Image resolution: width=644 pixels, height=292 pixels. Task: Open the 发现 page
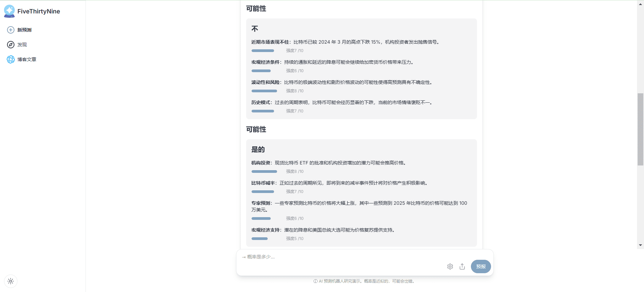click(22, 45)
